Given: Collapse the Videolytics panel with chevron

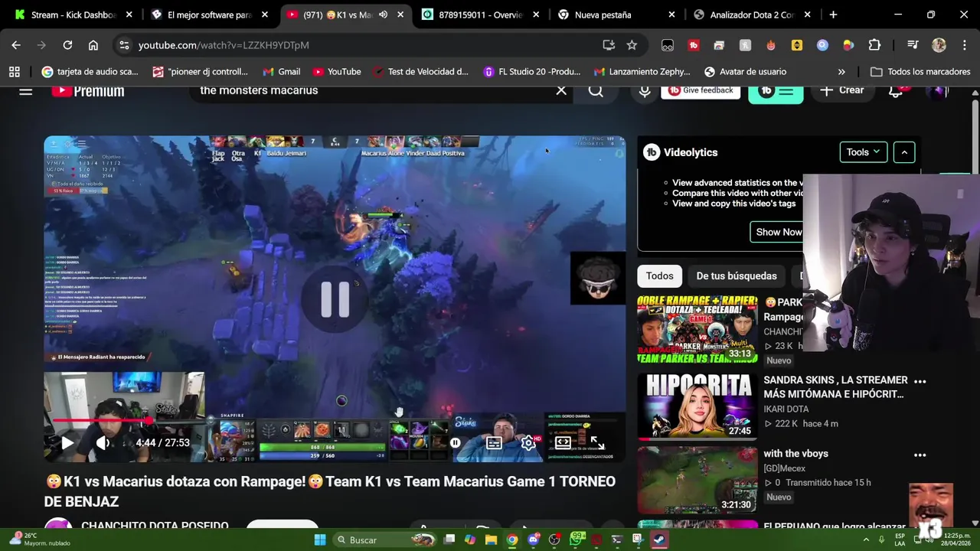Looking at the screenshot, I should coord(904,152).
